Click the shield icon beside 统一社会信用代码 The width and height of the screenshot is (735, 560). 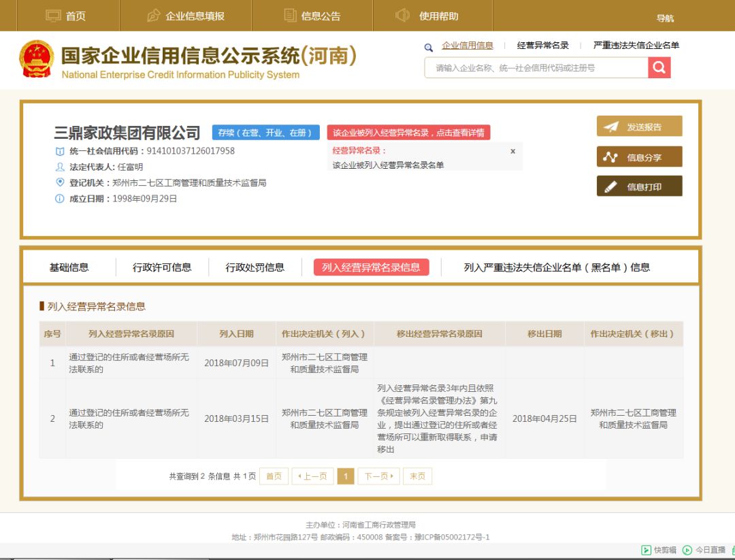coord(59,151)
